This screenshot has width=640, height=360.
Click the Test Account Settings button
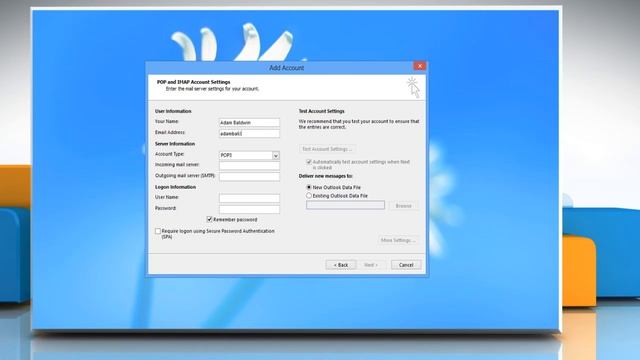327,149
